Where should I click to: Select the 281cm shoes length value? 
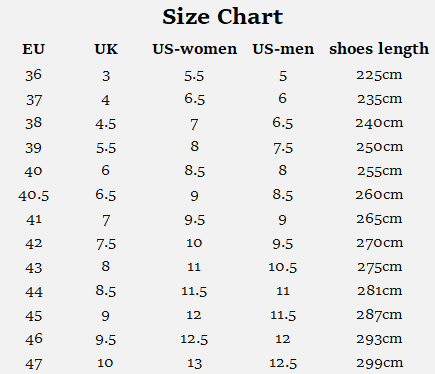coord(379,291)
